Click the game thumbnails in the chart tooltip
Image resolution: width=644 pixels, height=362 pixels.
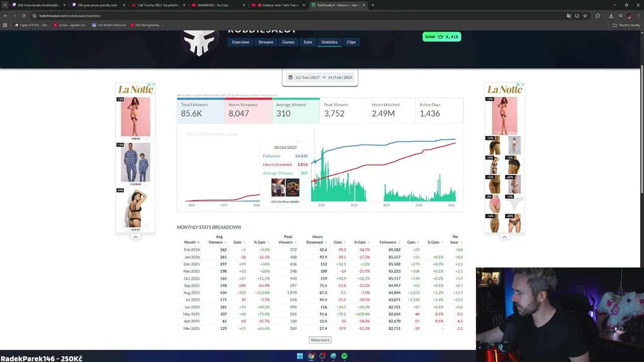coord(285,188)
